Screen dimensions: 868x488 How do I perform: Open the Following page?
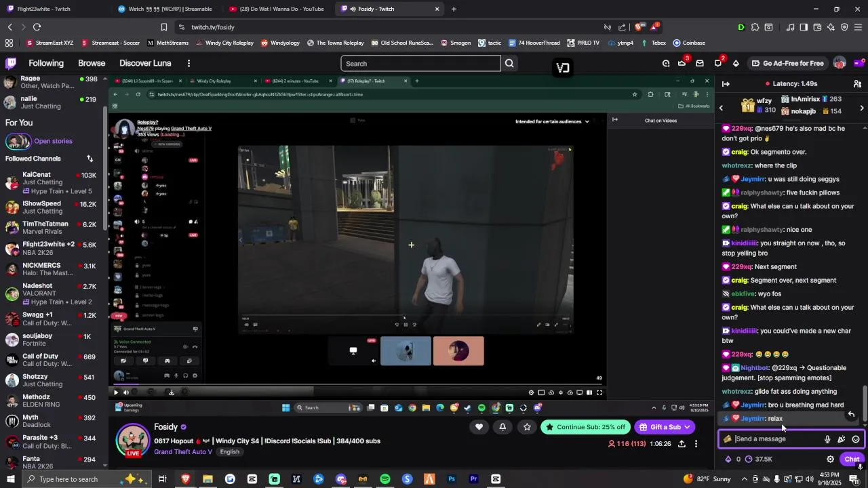pyautogui.click(x=46, y=63)
